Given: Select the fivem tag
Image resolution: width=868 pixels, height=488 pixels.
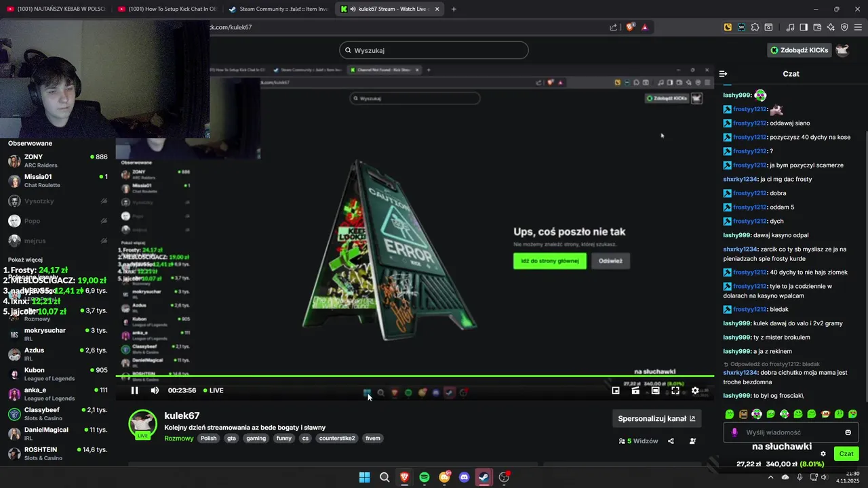Looking at the screenshot, I should pyautogui.click(x=373, y=439).
